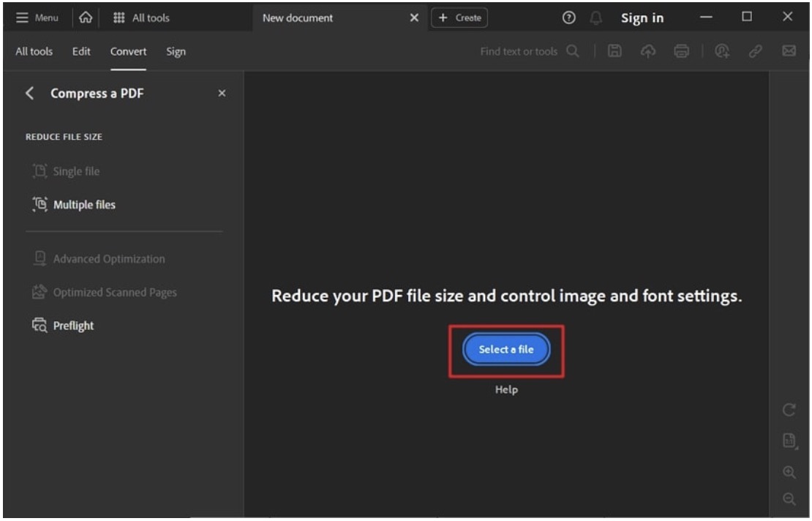Select Multiple files option

point(84,205)
